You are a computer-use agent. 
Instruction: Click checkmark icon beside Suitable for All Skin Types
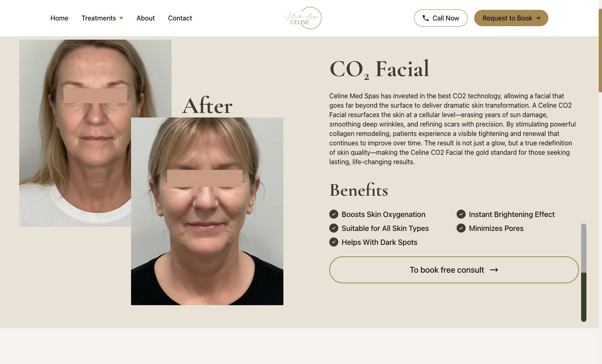click(x=334, y=228)
